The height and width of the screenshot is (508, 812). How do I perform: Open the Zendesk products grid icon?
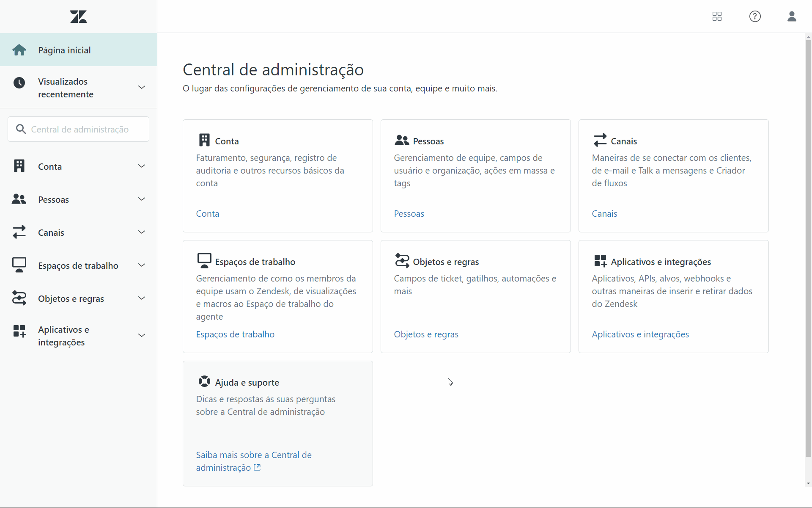[x=717, y=17]
